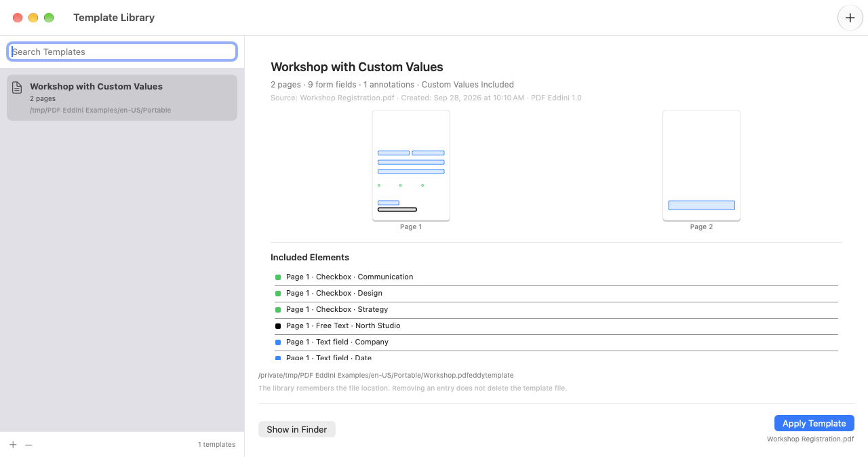Select the Free Text North Studio row
868x457 pixels.
pos(556,325)
